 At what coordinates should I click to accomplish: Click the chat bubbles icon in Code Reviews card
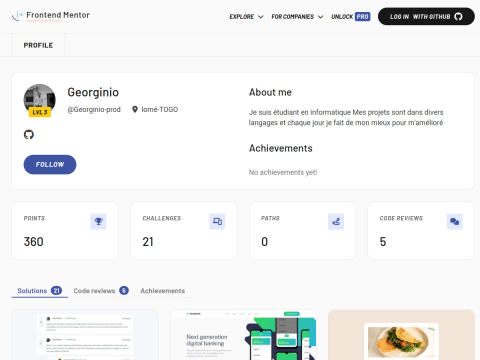tap(455, 221)
